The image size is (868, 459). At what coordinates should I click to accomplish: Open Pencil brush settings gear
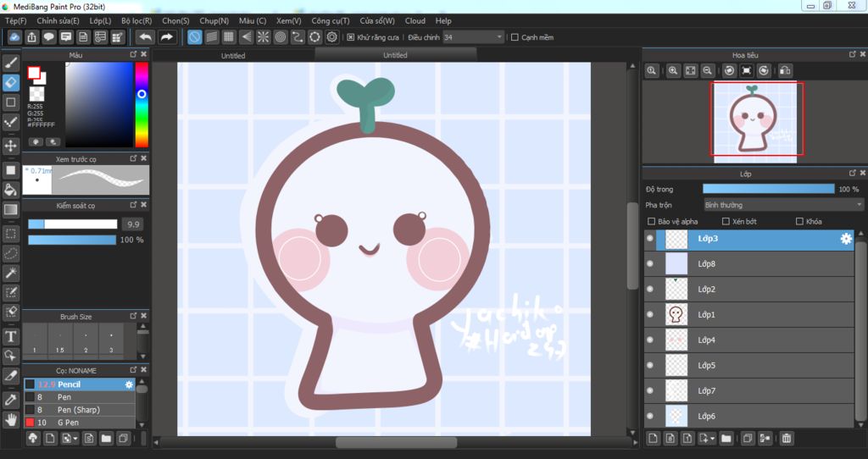[129, 384]
